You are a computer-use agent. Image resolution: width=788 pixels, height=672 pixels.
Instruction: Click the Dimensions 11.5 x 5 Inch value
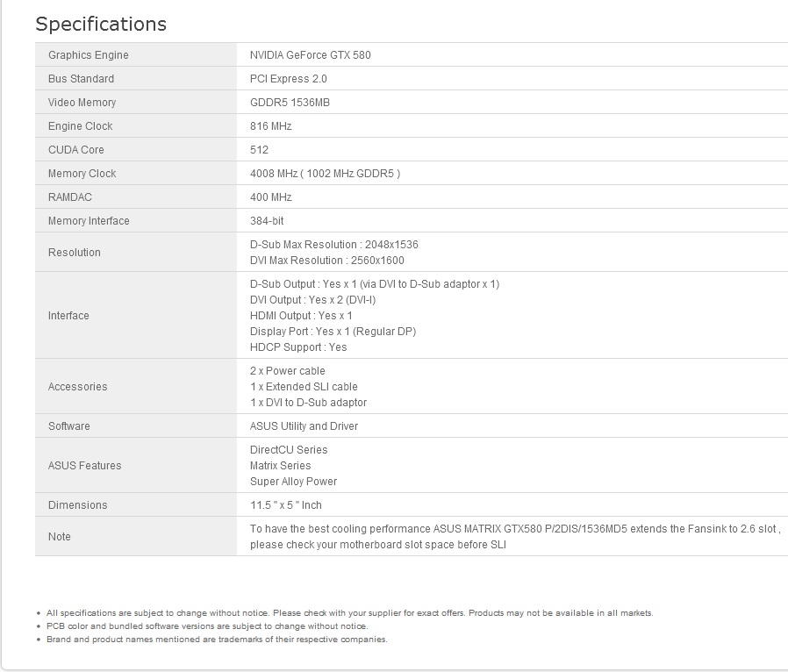(285, 505)
